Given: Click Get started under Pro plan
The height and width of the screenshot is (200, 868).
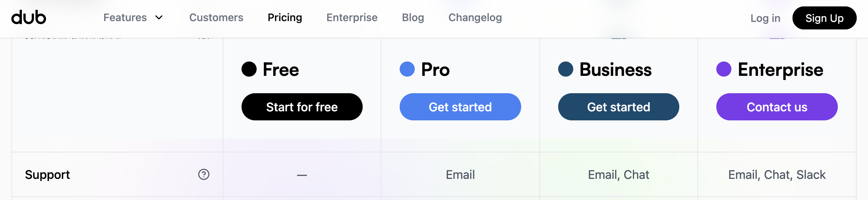Looking at the screenshot, I should pos(460,107).
